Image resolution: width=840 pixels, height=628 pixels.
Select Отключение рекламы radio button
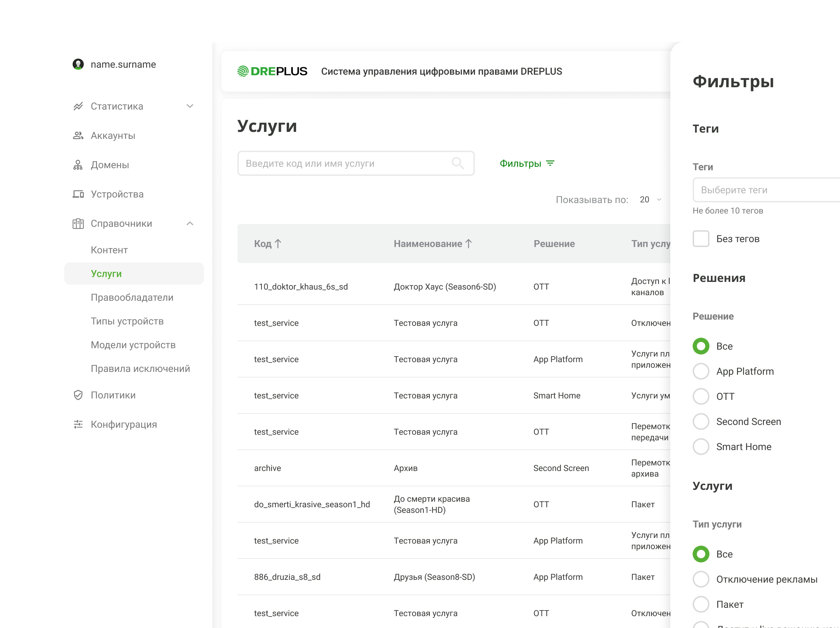point(701,579)
